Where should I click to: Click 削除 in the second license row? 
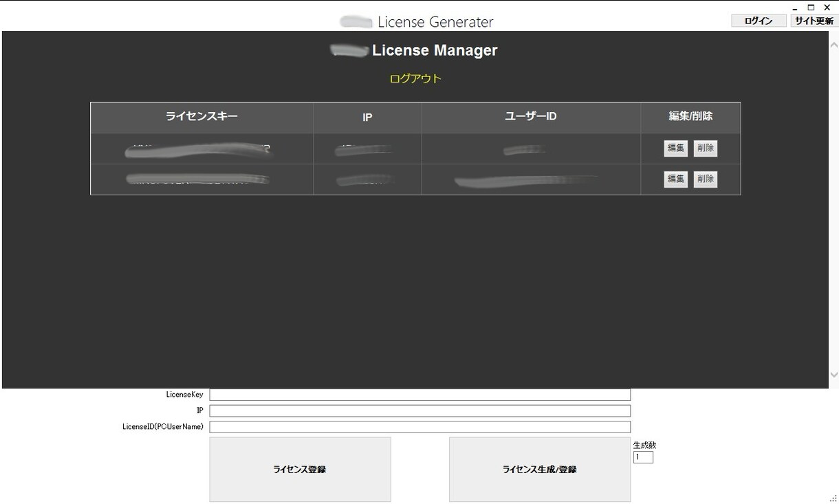(x=705, y=179)
